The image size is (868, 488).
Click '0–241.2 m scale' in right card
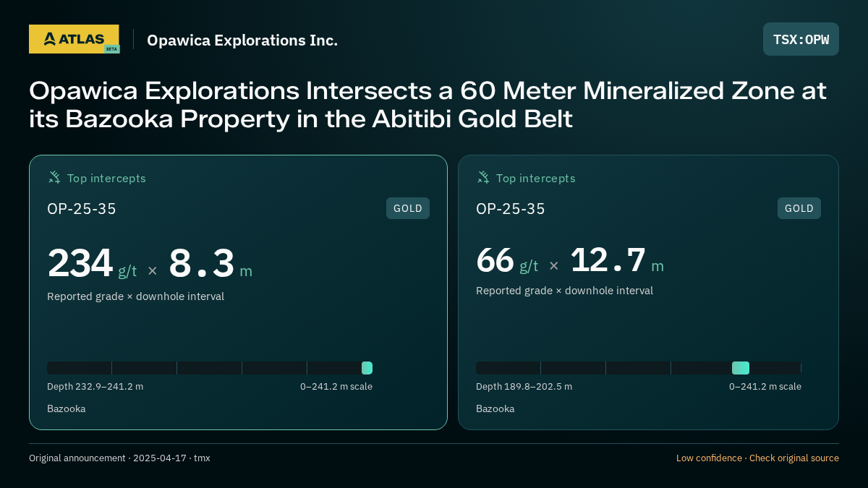pyautogui.click(x=765, y=387)
